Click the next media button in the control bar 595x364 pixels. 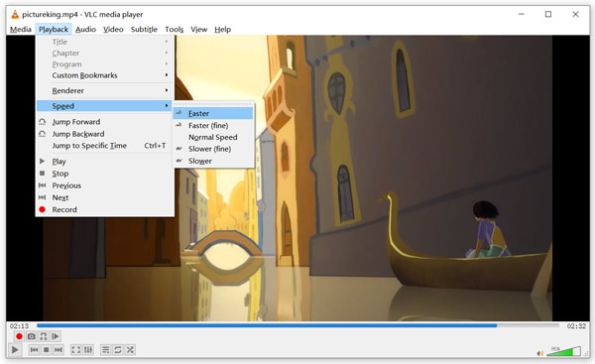pyautogui.click(x=59, y=349)
